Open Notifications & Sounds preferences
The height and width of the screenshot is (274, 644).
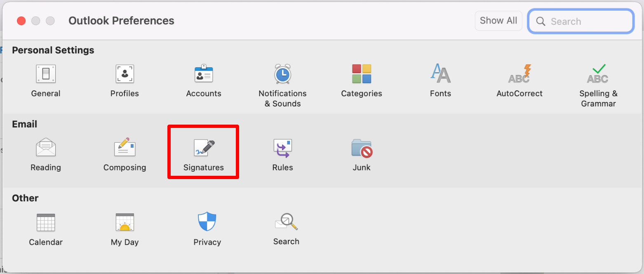coord(282,79)
